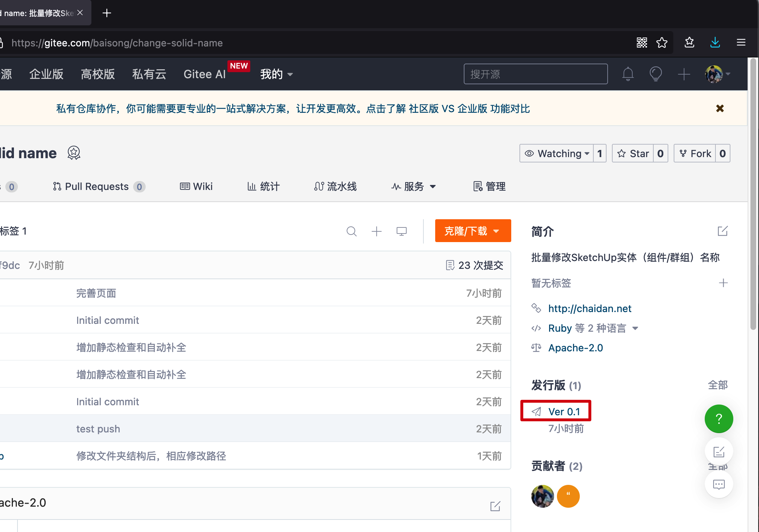Screen dimensions: 759x532
Task: Open the http://chaidan.net link
Action: coord(590,308)
